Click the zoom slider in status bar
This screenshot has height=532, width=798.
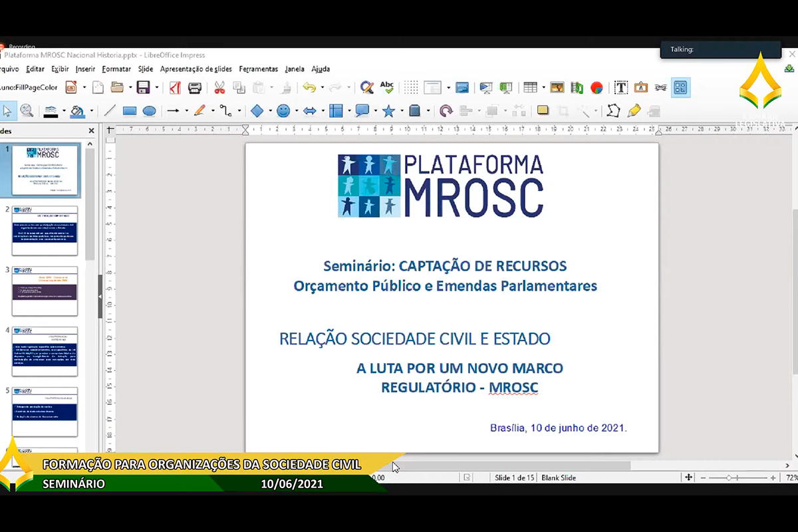coord(730,477)
